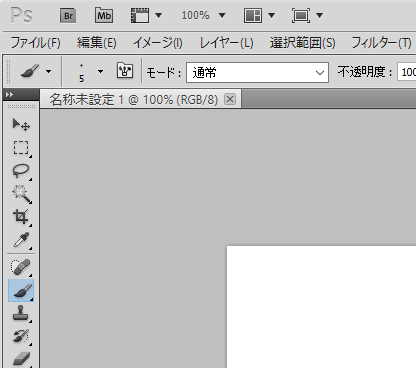Image resolution: width=416 pixels, height=368 pixels.
Task: Open Mini Bridge with Mb icon
Action: (x=104, y=16)
